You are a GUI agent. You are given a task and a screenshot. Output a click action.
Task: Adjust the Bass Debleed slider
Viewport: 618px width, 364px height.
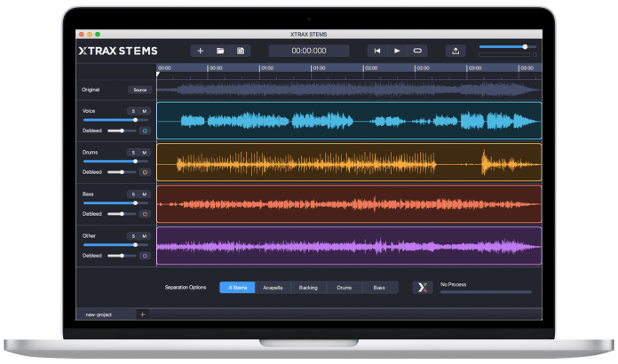[122, 214]
